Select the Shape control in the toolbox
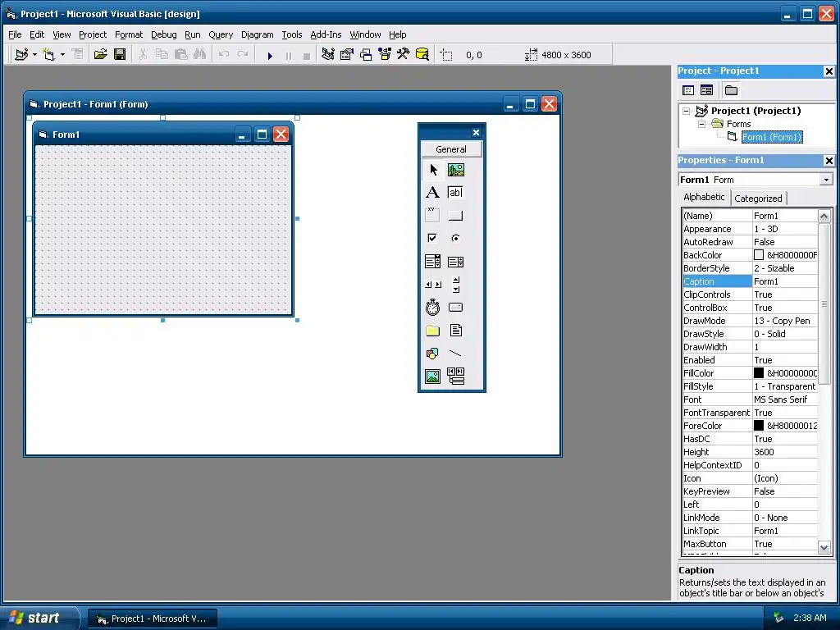 [x=433, y=354]
